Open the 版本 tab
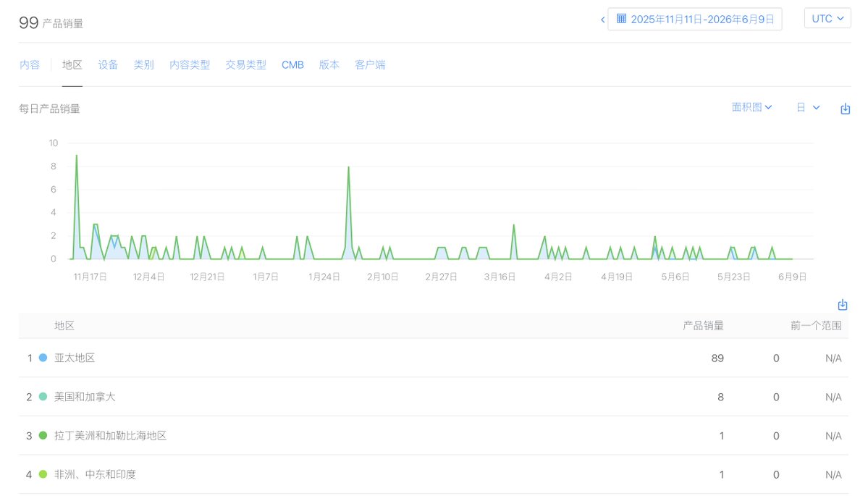 coord(329,64)
